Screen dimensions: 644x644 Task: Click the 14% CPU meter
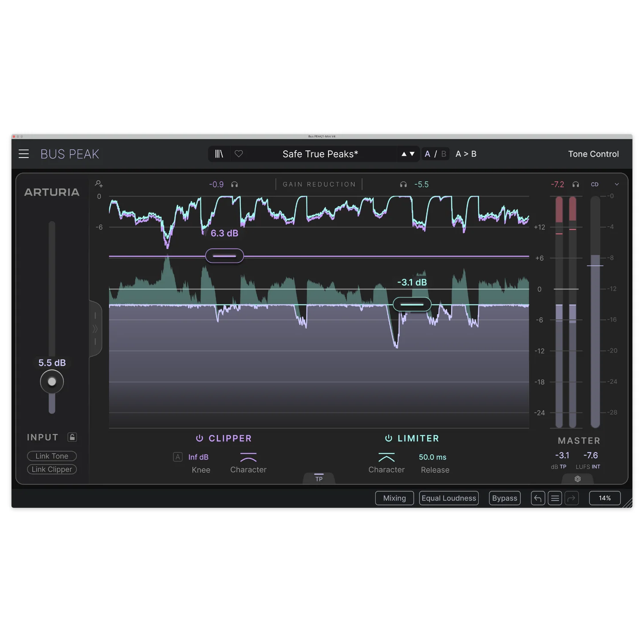605,498
